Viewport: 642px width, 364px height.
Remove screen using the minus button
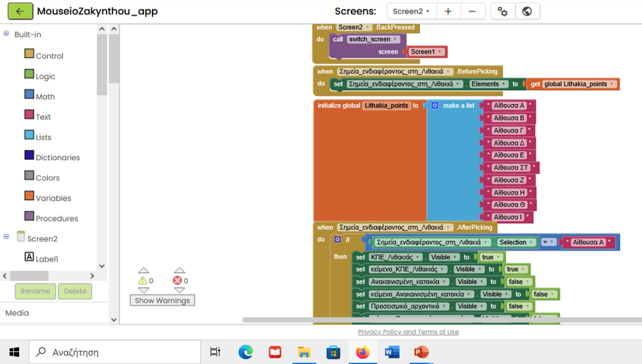(472, 11)
